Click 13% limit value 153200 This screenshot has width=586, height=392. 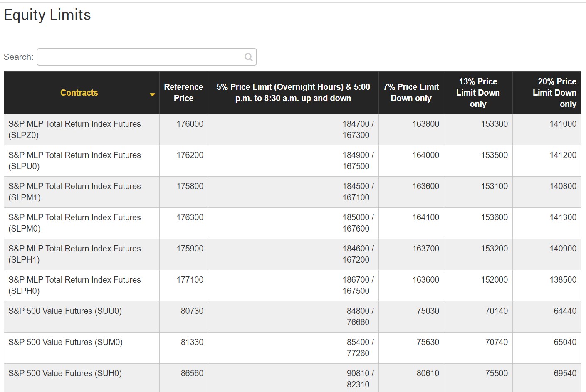tap(495, 249)
